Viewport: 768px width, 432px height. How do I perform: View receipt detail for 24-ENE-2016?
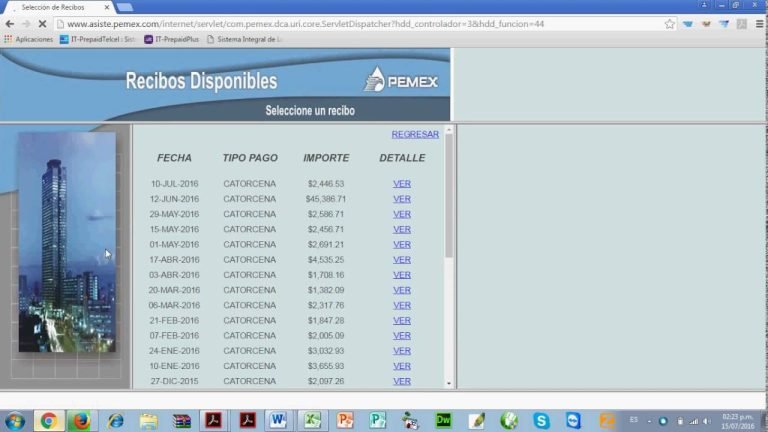[x=402, y=351]
